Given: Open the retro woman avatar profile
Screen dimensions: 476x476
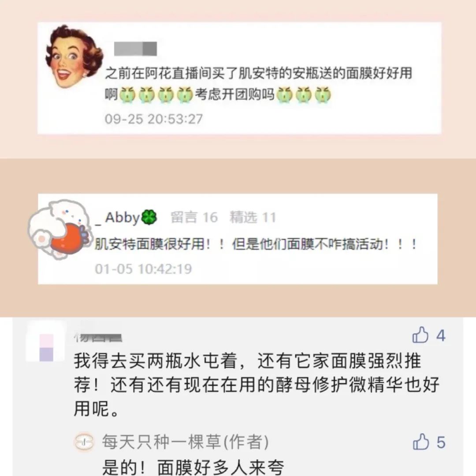Looking at the screenshot, I should [74, 56].
